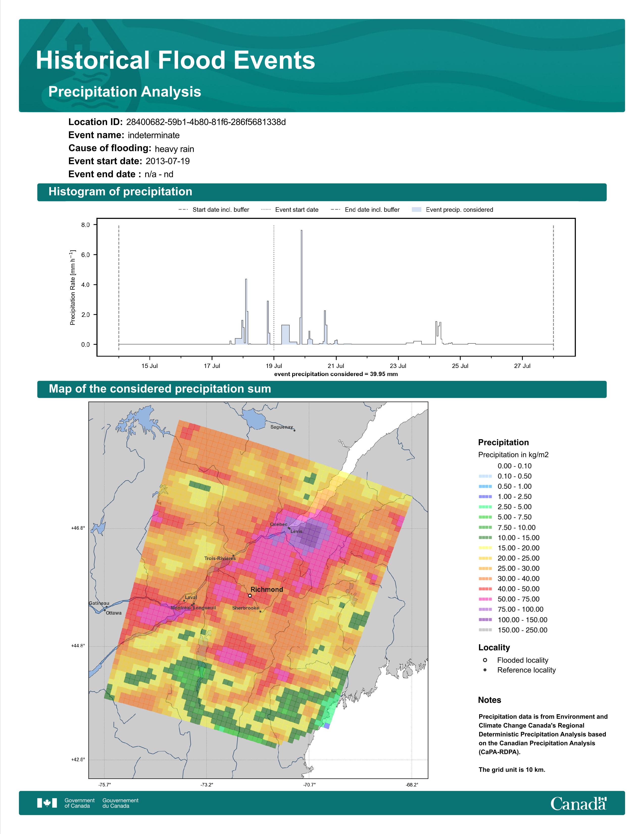Click the Canada wordmark logo

click(578, 803)
